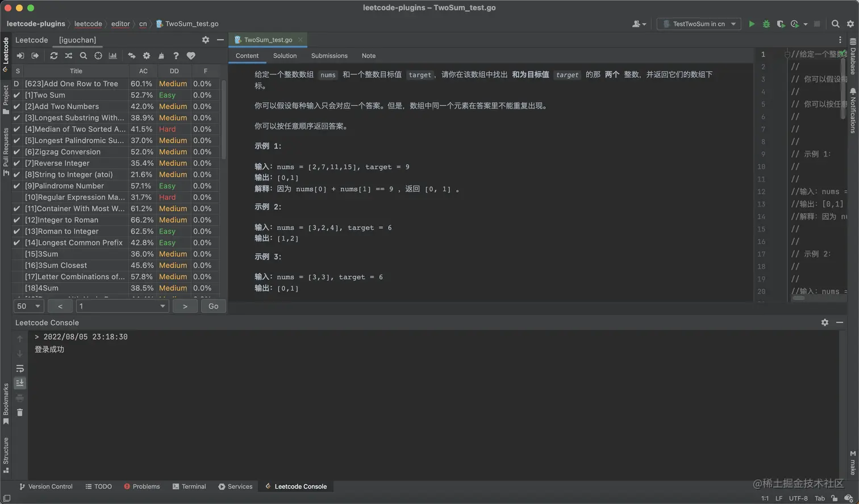Select the [1]Two Sum question row
The height and width of the screenshot is (504, 859).
(x=116, y=95)
